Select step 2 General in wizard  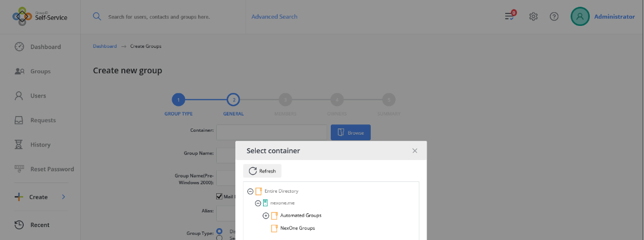click(233, 100)
